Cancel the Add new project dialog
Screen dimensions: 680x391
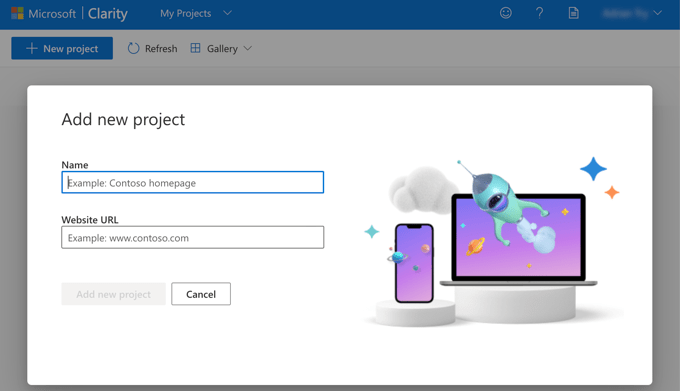tap(201, 294)
